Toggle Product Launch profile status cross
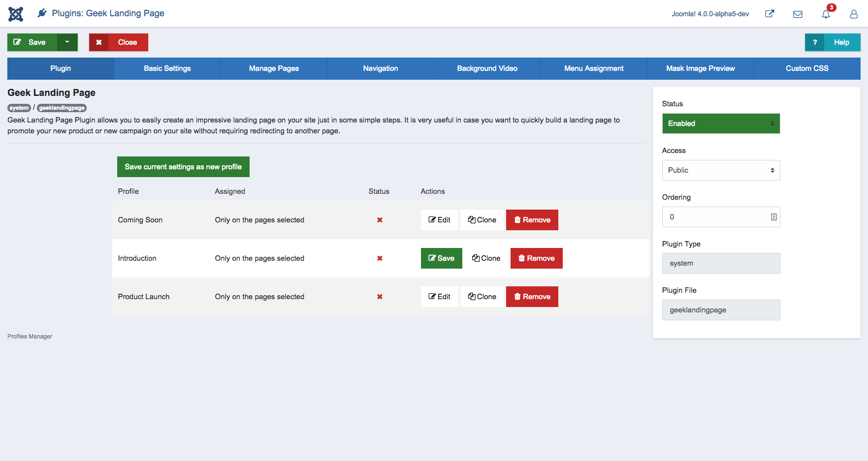Viewport: 868px width, 461px height. [380, 297]
